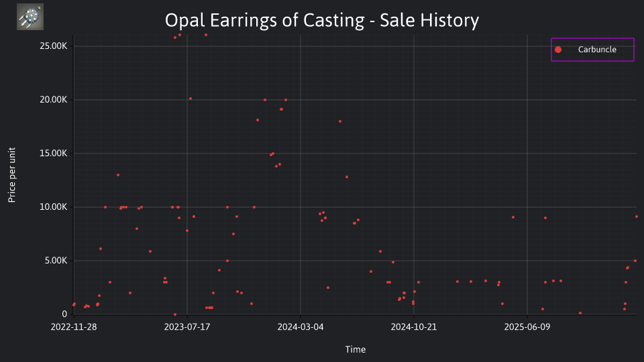
Task: Select the 20K sale point right after 2023-07-17
Action: 190,99
